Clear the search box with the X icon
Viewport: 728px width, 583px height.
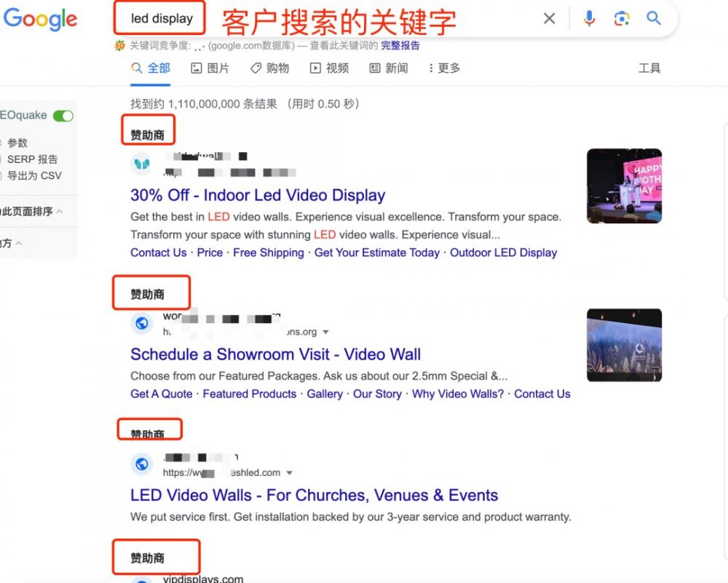click(550, 19)
